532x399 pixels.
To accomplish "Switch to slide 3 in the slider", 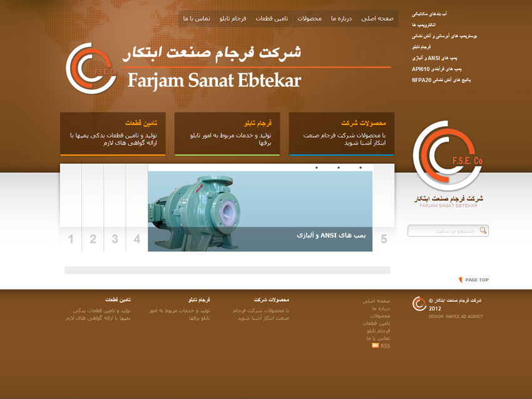I will coord(115,239).
